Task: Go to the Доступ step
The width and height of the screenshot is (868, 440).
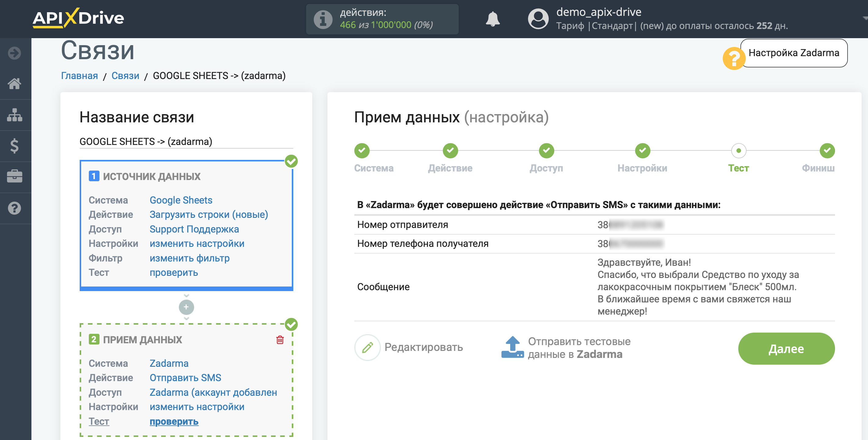Action: click(546, 151)
